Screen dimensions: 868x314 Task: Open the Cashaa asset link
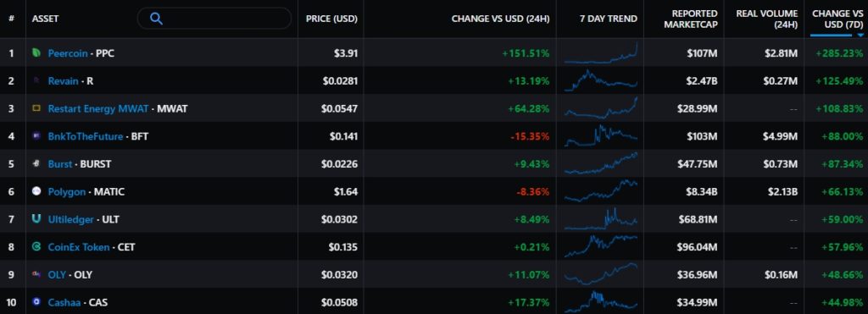click(64, 302)
